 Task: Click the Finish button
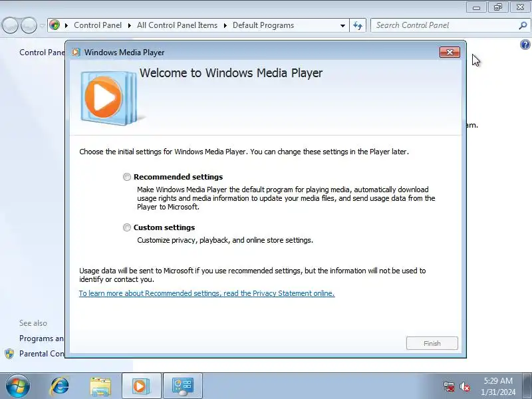[432, 343]
